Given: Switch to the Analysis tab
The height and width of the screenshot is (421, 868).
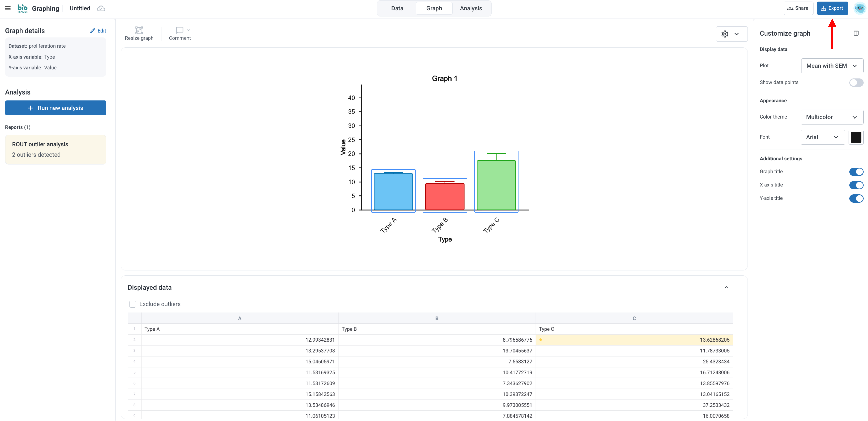Looking at the screenshot, I should tap(471, 8).
